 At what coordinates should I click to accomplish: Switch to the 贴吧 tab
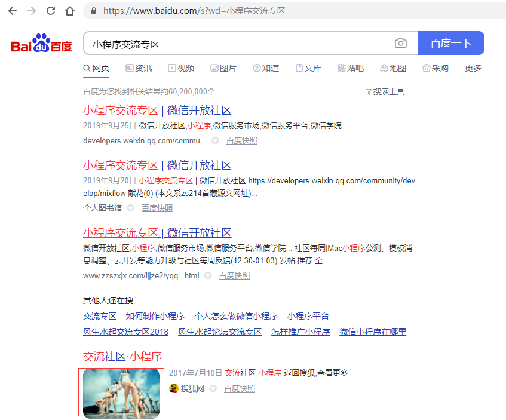tap(351, 68)
